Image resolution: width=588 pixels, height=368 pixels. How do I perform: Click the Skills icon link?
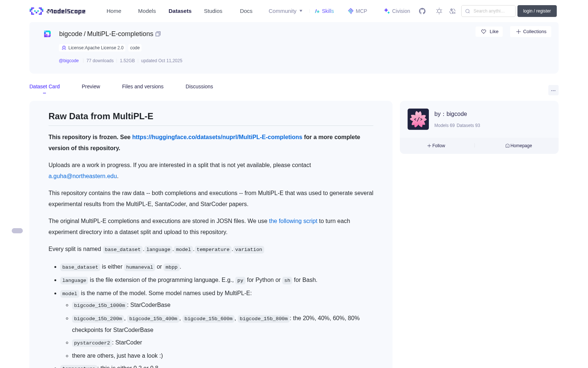coord(324,11)
